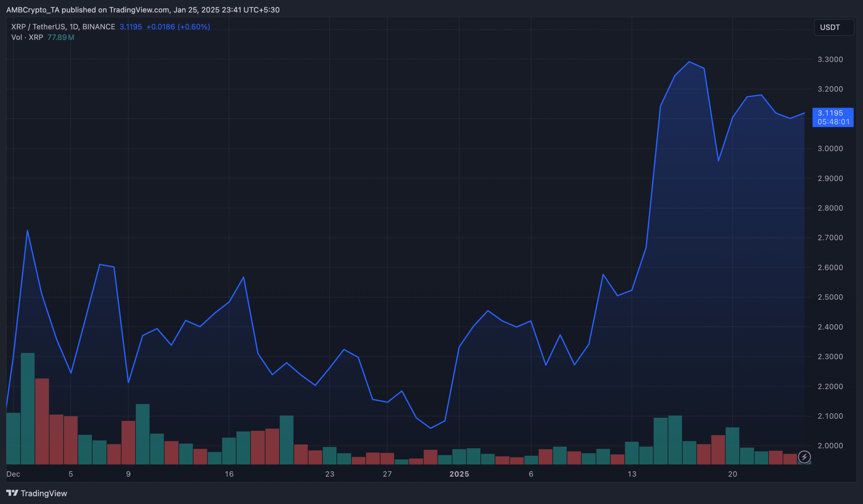Open the USDT currency selector

(x=834, y=27)
